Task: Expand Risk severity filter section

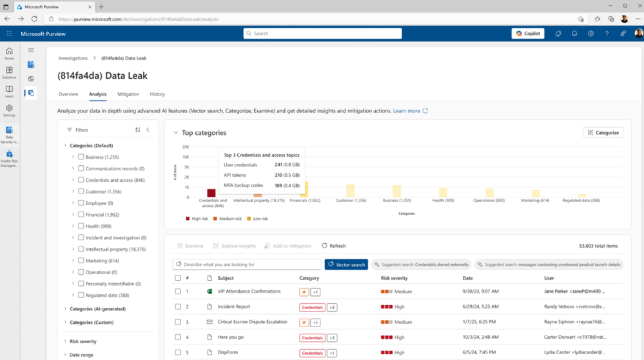Action: (x=65, y=341)
